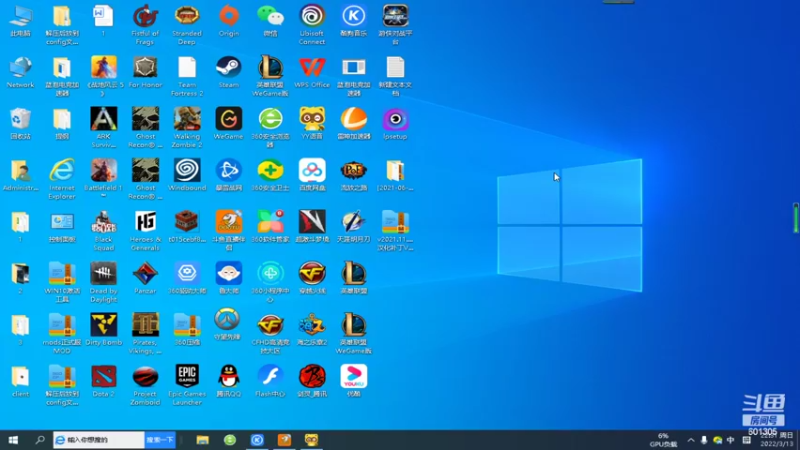The height and width of the screenshot is (450, 800).
Task: Click the YY raccoon icon in taskbar
Action: pyautogui.click(x=311, y=440)
